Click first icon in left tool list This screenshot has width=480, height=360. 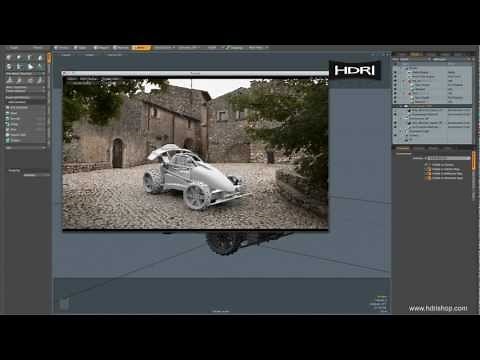7,108
